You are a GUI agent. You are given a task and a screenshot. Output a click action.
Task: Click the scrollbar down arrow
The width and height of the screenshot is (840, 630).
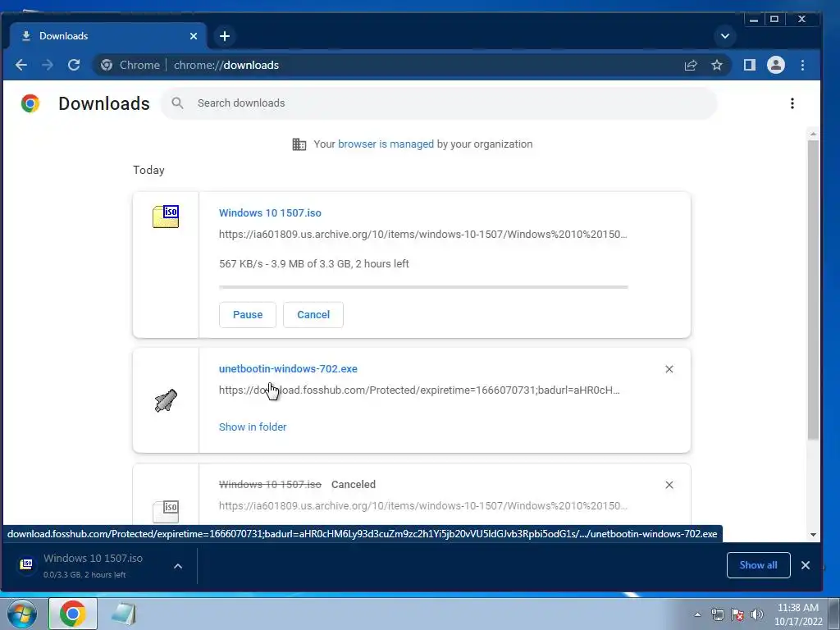pyautogui.click(x=813, y=535)
